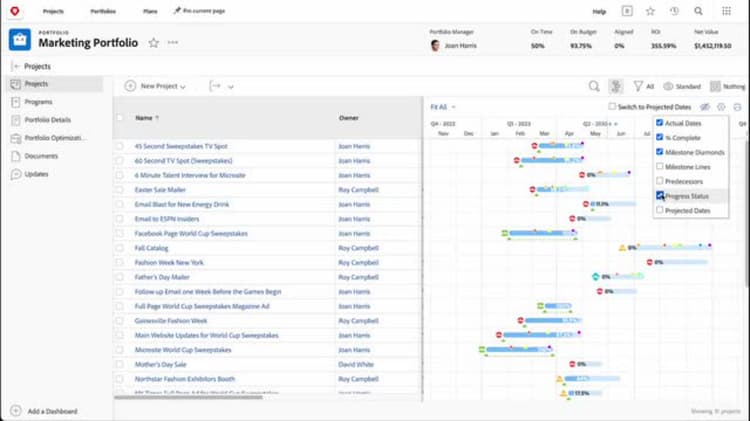The height and width of the screenshot is (421, 750).
Task: Check the select-all checkbox in Name header
Action: click(x=120, y=118)
